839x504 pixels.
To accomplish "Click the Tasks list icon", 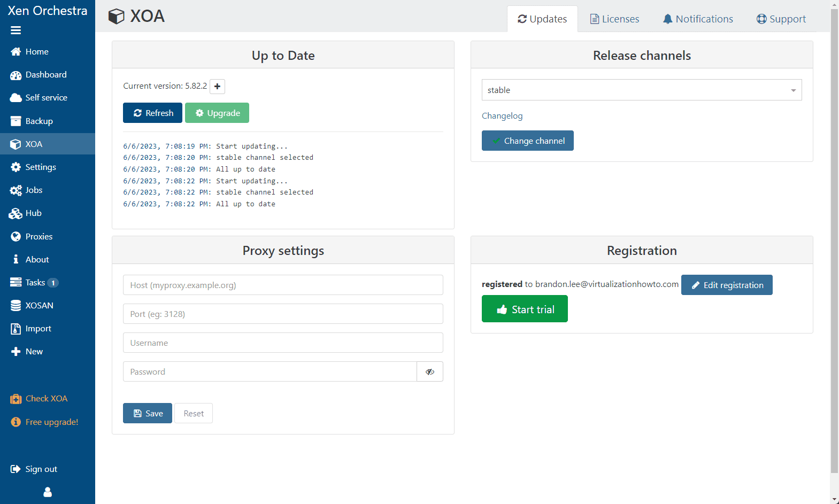I will (x=16, y=283).
